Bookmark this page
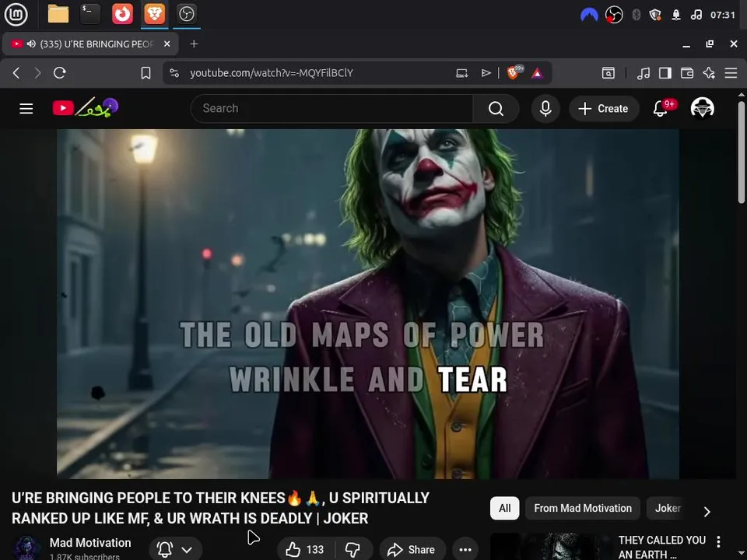The height and width of the screenshot is (560, 747). pyautogui.click(x=146, y=73)
